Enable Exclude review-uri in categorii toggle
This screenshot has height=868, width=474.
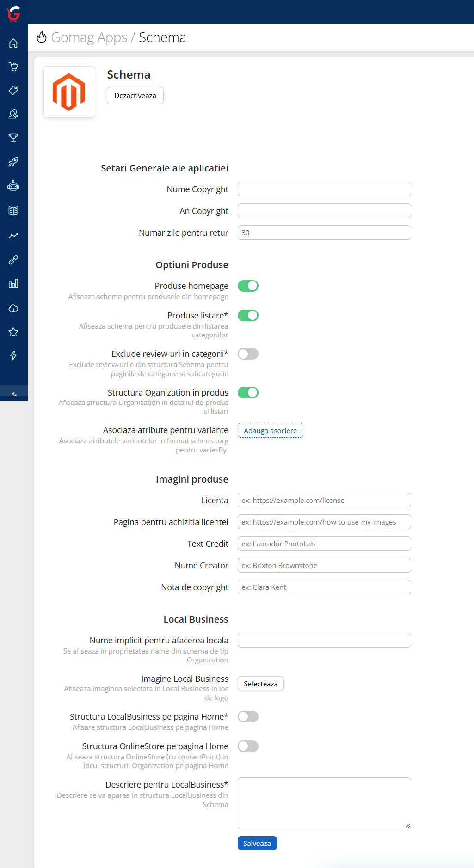(x=248, y=354)
